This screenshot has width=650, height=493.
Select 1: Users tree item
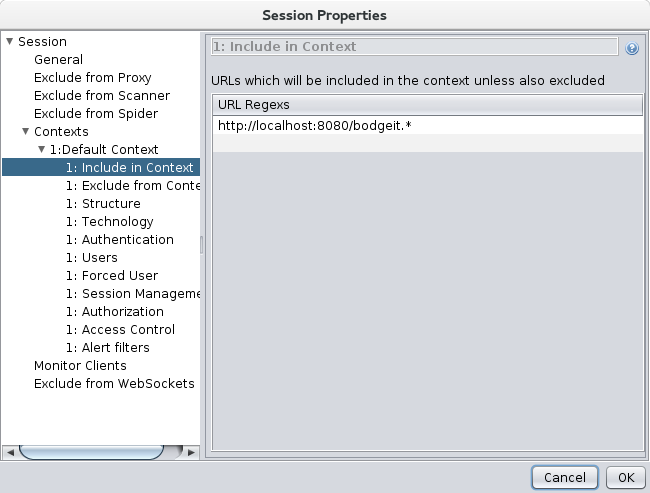(x=98, y=258)
